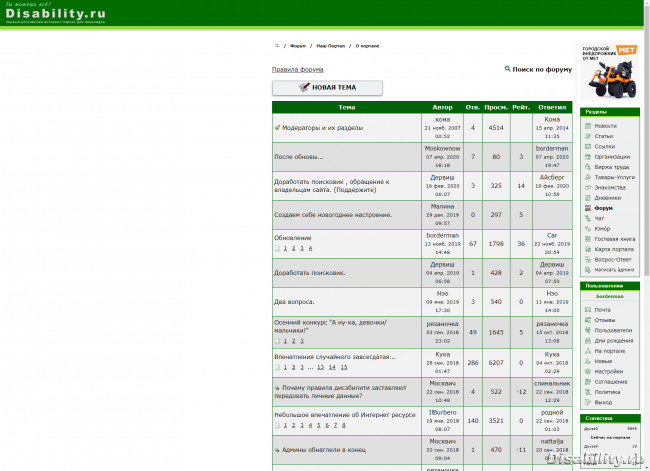Click the Почта icon in the user panel
This screenshot has width=650, height=471.
(587, 310)
